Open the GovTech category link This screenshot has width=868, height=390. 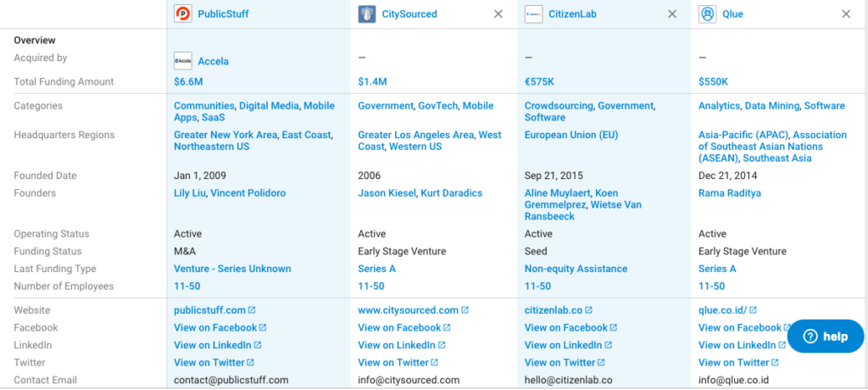(437, 106)
